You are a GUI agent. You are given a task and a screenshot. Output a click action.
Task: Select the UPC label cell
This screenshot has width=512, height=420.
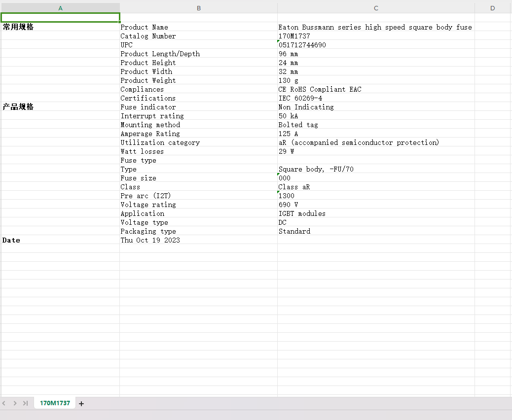198,45
